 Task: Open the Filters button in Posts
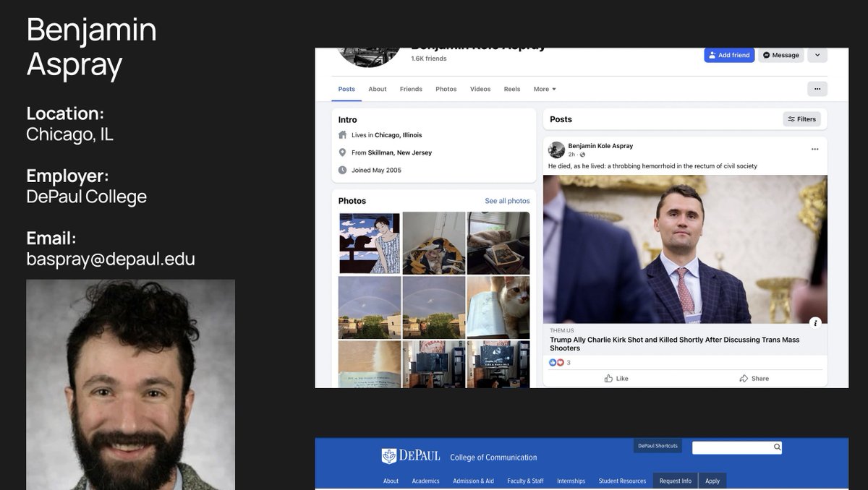coord(801,119)
